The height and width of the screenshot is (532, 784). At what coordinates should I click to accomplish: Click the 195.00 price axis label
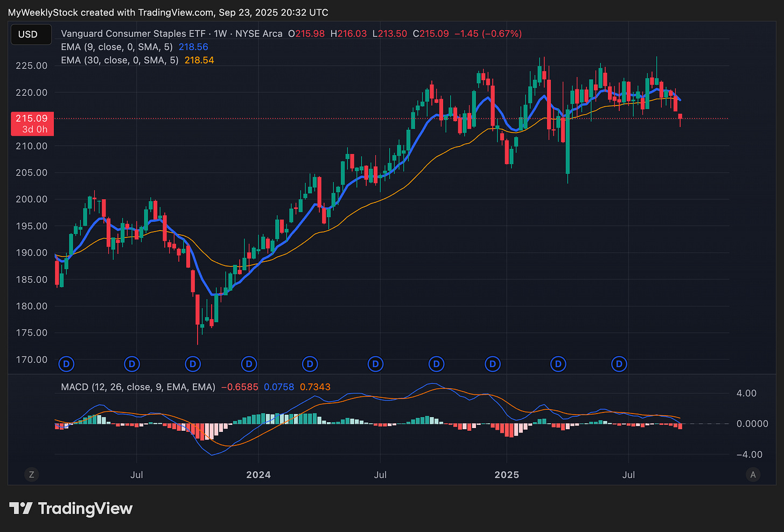32,226
